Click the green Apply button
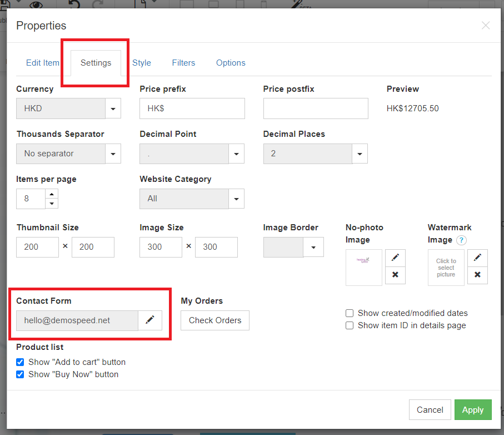 [473, 410]
